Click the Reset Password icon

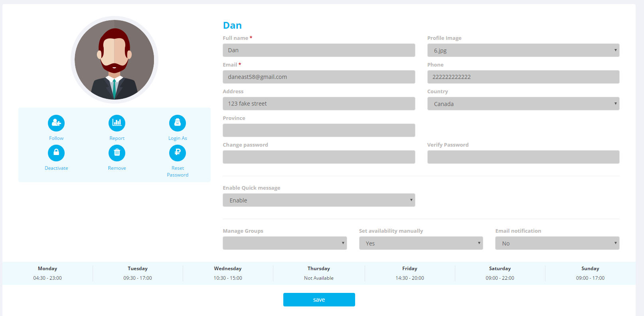pyautogui.click(x=178, y=153)
